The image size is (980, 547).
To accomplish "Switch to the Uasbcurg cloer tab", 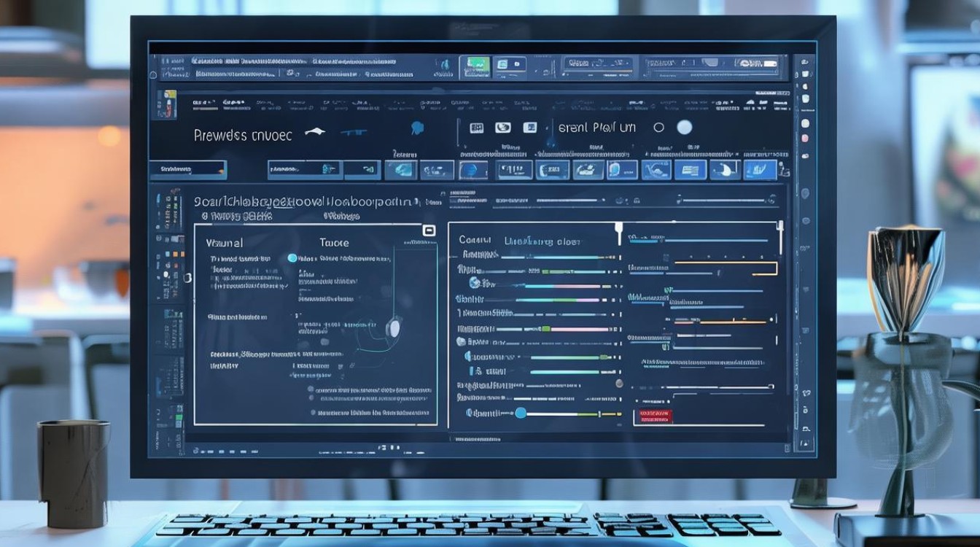I will coord(542,241).
